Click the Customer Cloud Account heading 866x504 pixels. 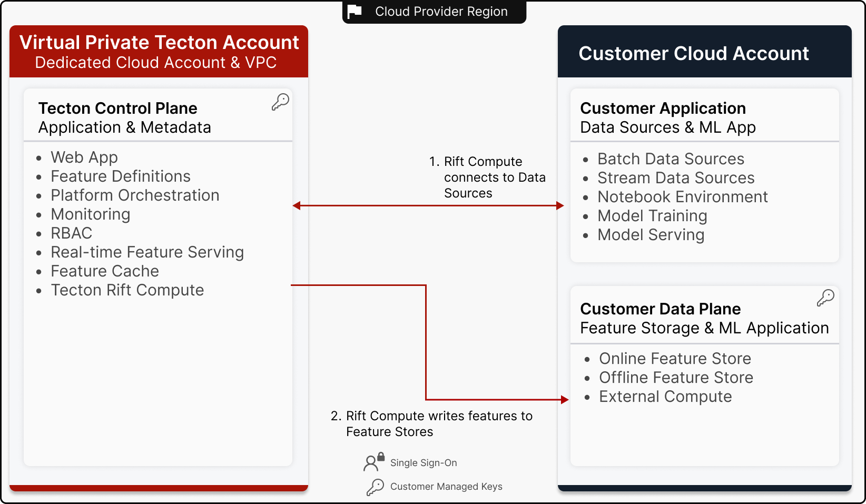(694, 53)
